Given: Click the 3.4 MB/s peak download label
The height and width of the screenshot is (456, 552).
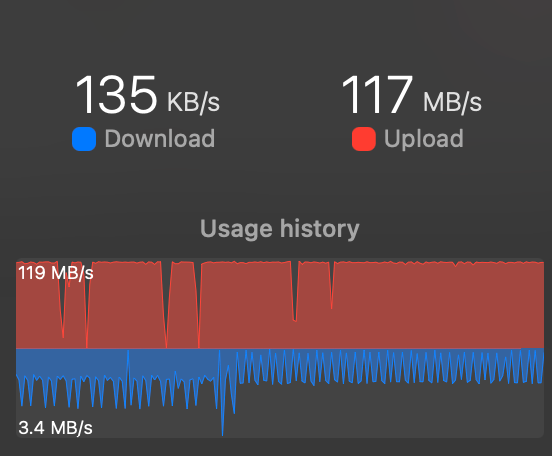Looking at the screenshot, I should [55, 428].
